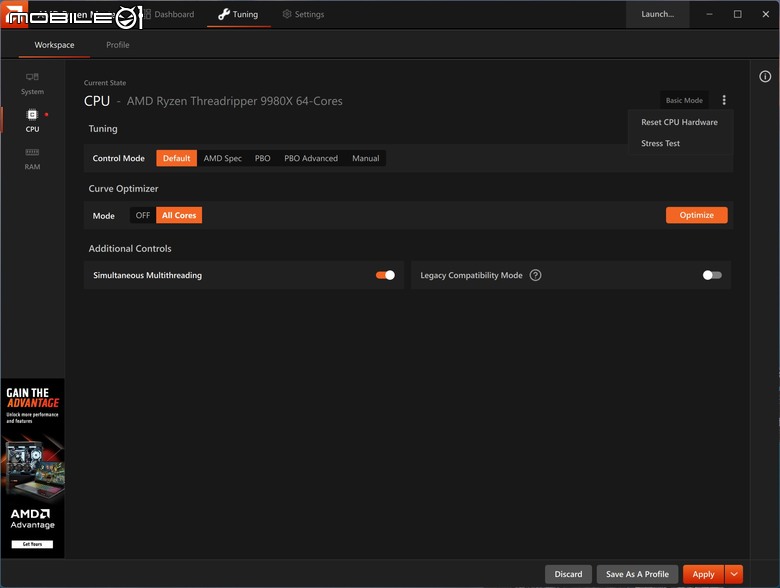Set Control Mode to AMD Spec
The image size is (780, 588).
coord(222,158)
